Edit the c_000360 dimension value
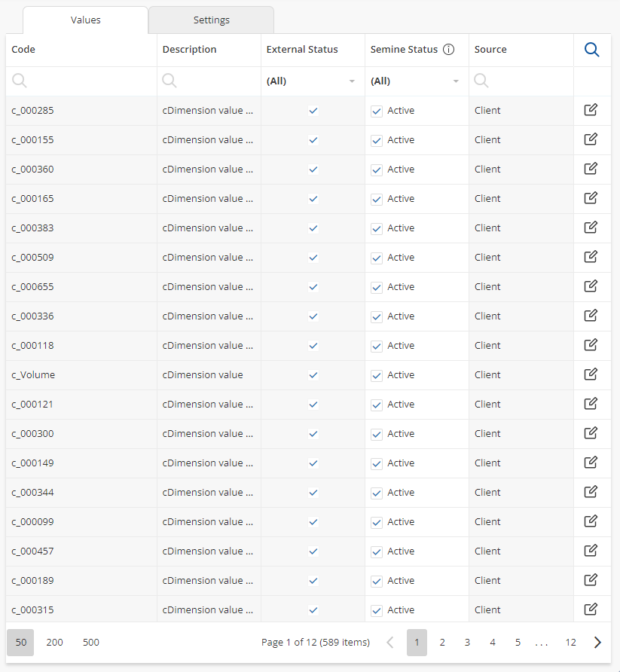Viewport: 620px width, 672px height. pos(591,170)
